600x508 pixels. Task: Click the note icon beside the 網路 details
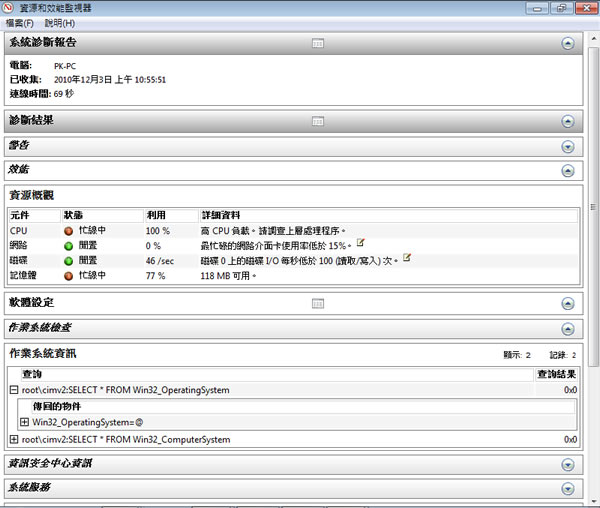click(x=360, y=243)
